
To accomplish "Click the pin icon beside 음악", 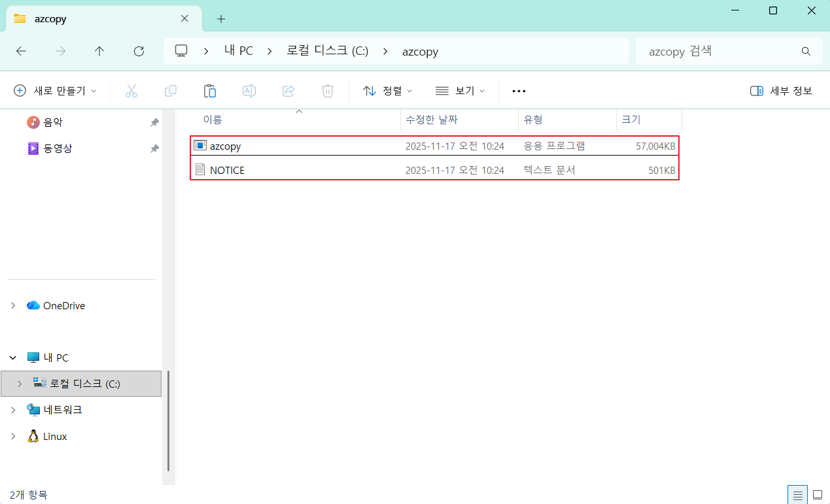I will coord(154,122).
